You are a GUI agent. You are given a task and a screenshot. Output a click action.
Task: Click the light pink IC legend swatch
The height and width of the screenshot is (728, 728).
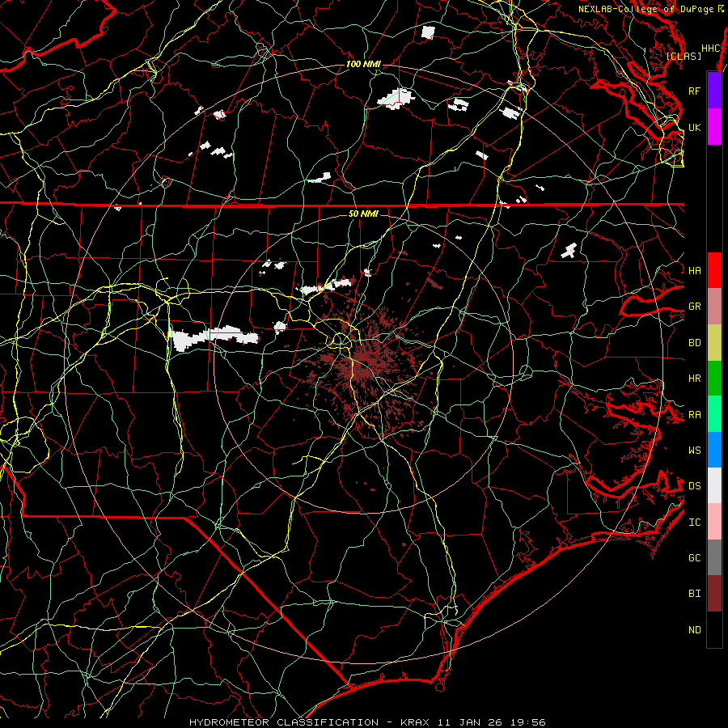click(714, 522)
